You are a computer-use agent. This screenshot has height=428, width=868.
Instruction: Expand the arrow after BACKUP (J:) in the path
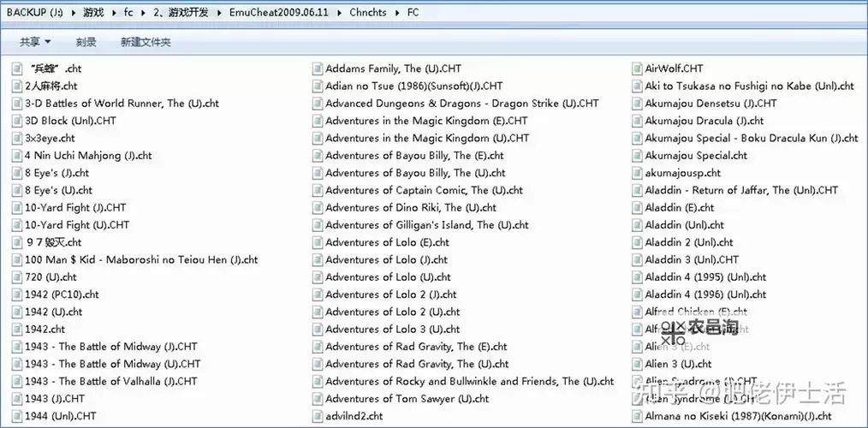pos(74,13)
